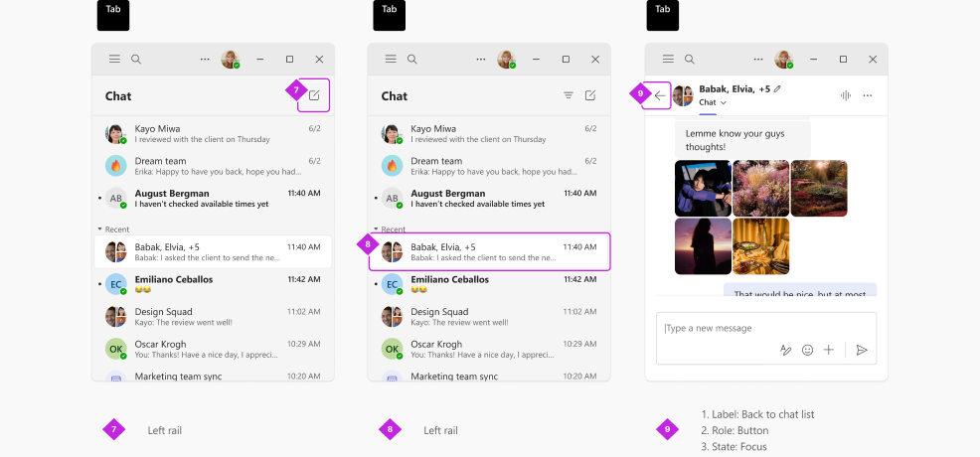Open hamburger menu in the middle window
This screenshot has height=457, width=980.
pyautogui.click(x=391, y=59)
